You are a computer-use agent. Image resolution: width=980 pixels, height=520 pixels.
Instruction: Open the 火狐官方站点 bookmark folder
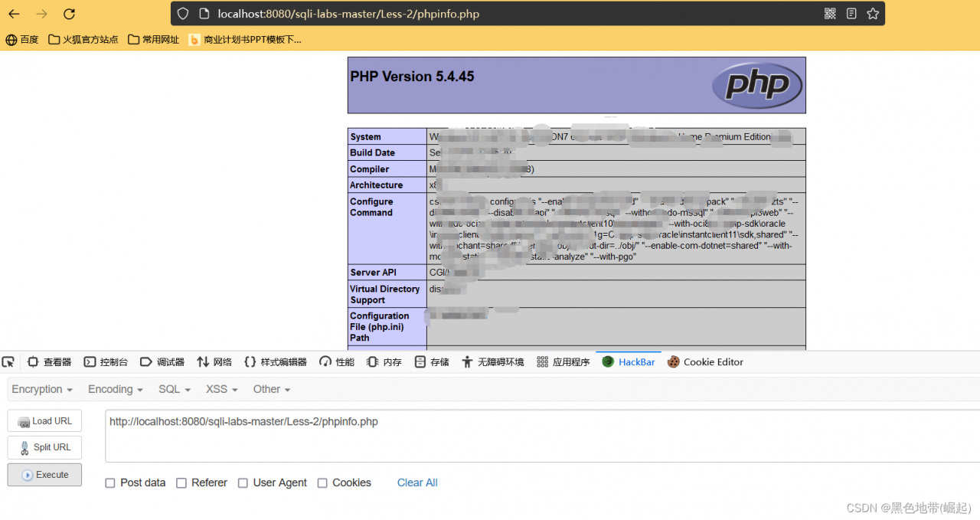click(x=83, y=40)
